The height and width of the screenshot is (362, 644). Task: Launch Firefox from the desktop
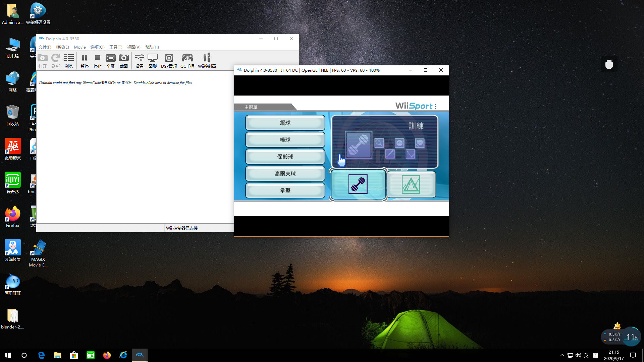[13, 217]
